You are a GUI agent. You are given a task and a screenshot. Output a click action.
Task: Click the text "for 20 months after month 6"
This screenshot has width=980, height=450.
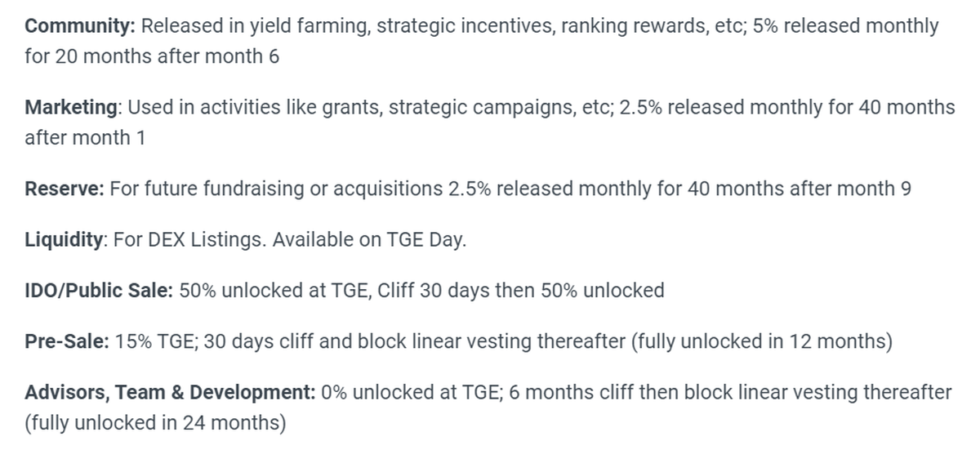(x=153, y=58)
